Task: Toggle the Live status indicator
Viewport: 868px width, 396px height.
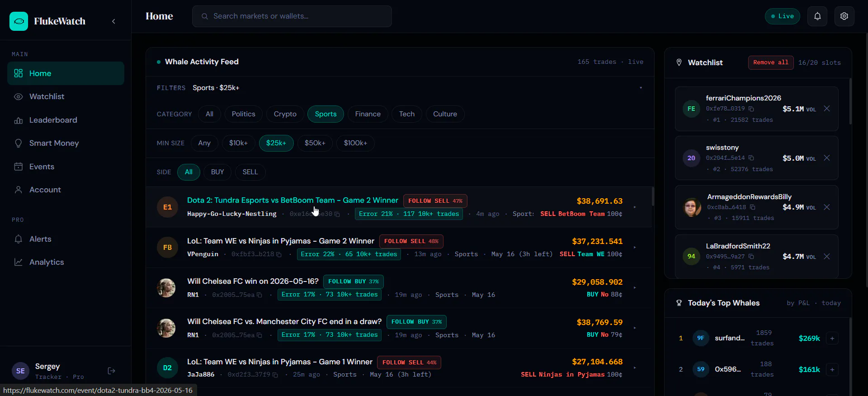Action: point(783,16)
